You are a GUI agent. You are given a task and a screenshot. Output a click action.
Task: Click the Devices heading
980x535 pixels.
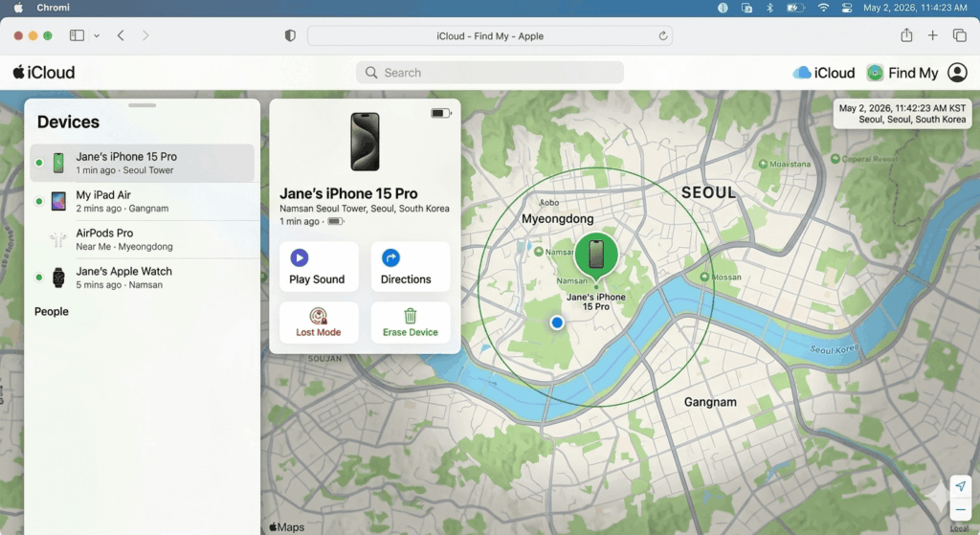(68, 122)
